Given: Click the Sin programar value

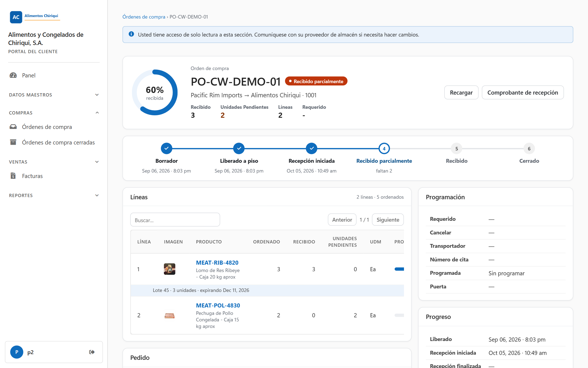Looking at the screenshot, I should [506, 273].
